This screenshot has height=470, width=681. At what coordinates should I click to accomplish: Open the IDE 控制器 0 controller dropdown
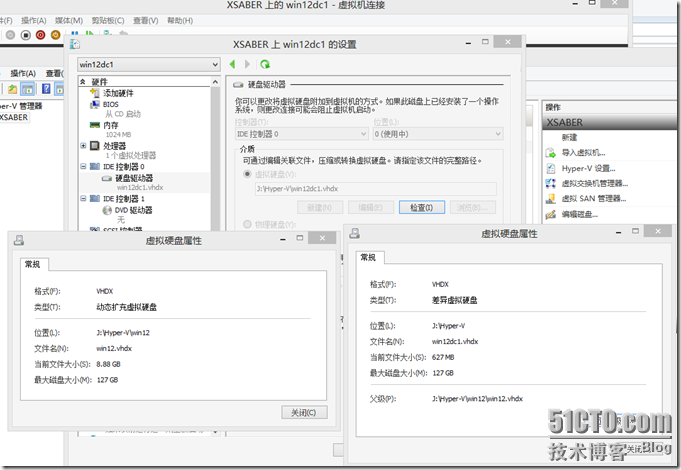(x=302, y=134)
